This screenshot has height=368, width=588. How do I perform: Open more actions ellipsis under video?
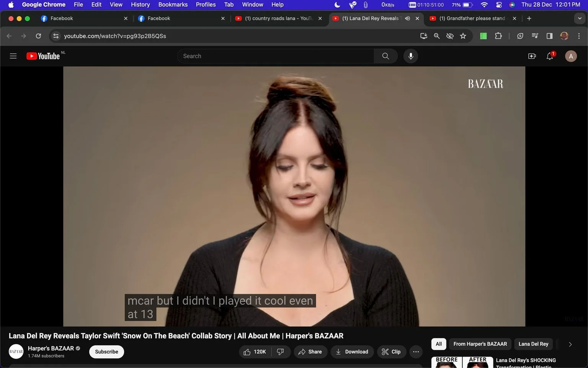(x=416, y=352)
